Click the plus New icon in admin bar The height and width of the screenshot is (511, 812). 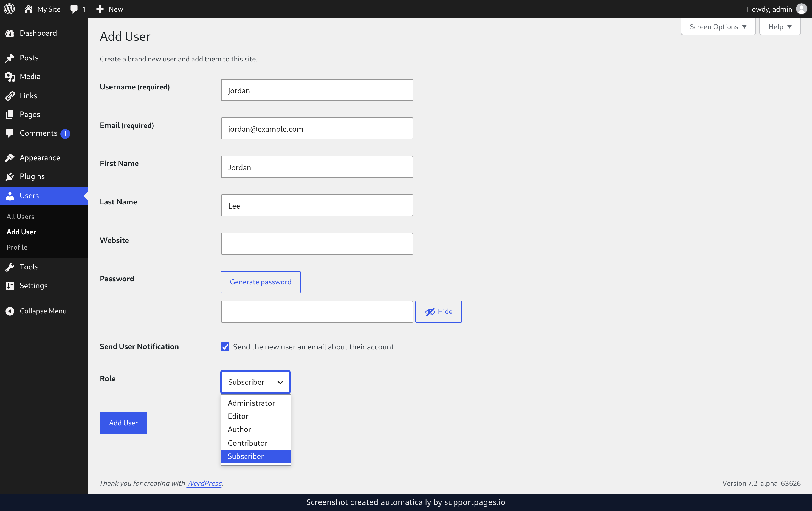pyautogui.click(x=100, y=9)
